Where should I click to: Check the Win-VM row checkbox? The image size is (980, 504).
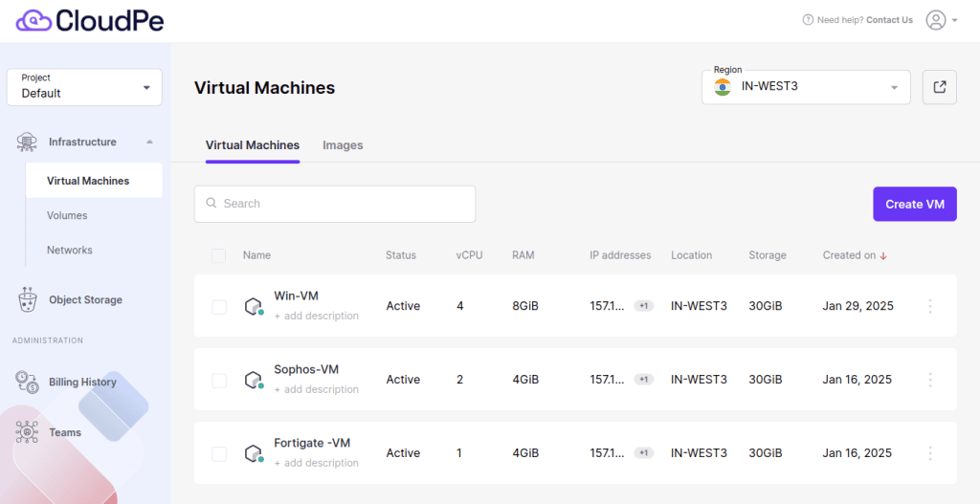coord(219,307)
